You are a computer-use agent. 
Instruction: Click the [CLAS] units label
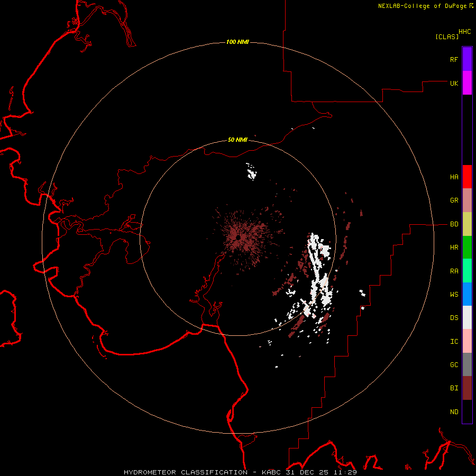[x=447, y=36]
